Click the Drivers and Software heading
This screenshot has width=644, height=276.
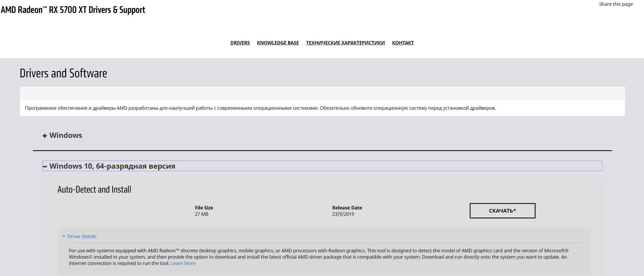tap(63, 73)
